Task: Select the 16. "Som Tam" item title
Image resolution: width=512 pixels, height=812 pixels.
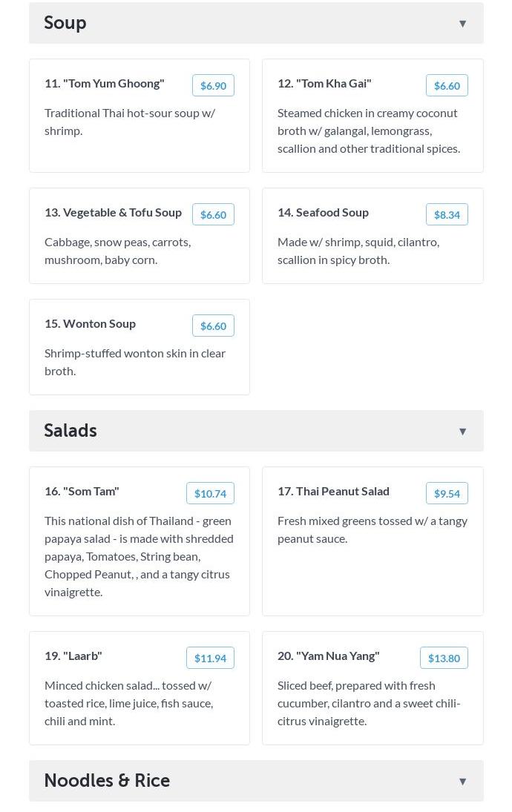Action: [82, 491]
